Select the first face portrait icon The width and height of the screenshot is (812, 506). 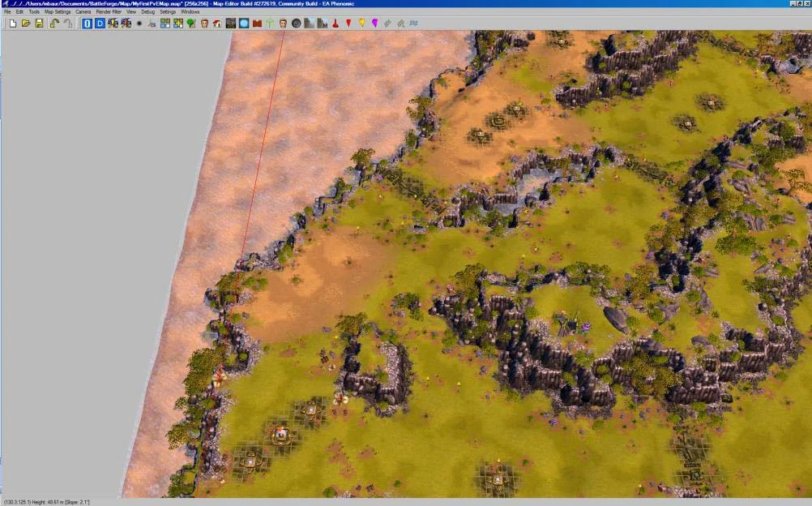click(204, 24)
